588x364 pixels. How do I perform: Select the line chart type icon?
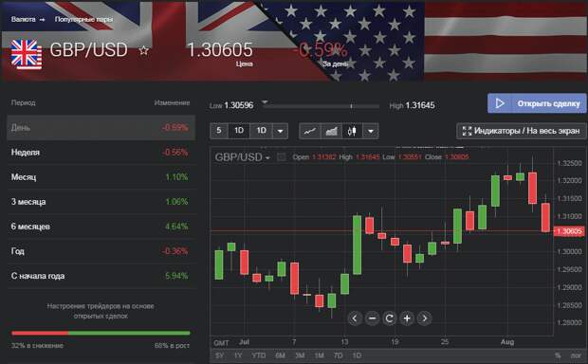click(310, 131)
